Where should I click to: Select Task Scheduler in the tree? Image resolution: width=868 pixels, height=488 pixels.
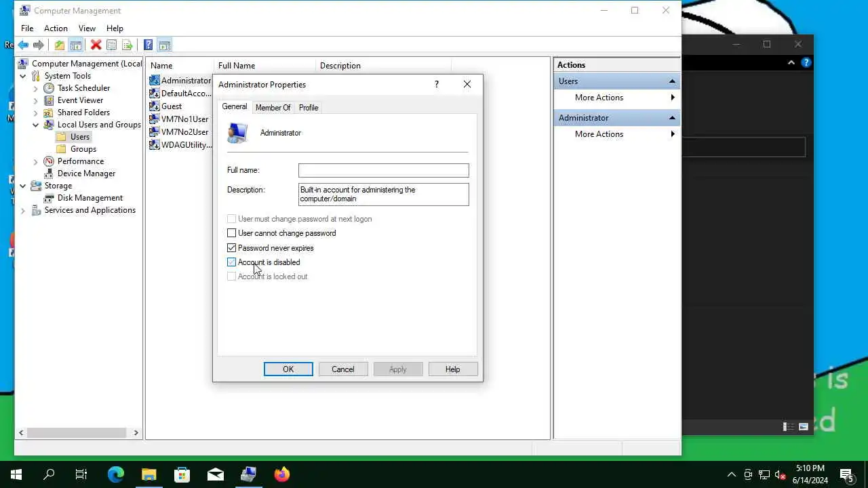(x=83, y=88)
